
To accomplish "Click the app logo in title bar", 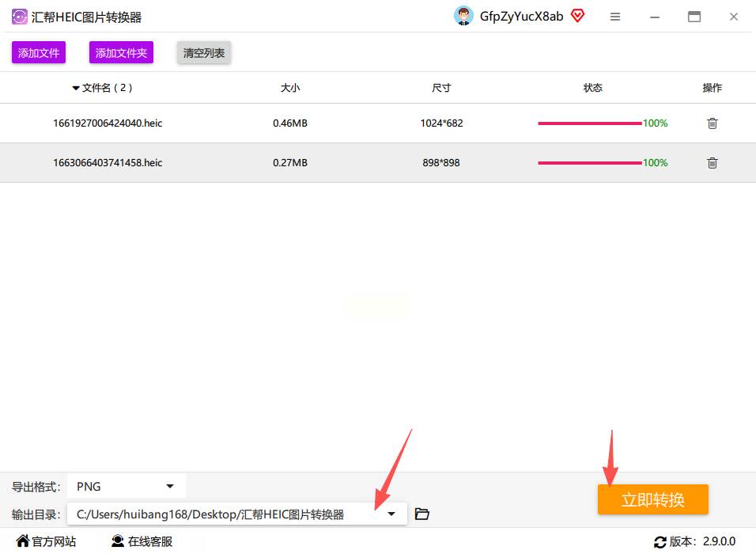I will click(x=20, y=17).
